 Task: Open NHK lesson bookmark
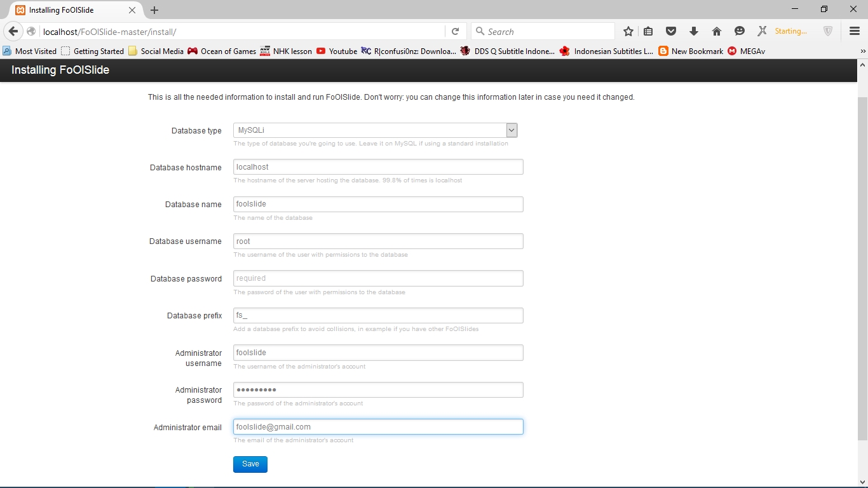tap(286, 51)
